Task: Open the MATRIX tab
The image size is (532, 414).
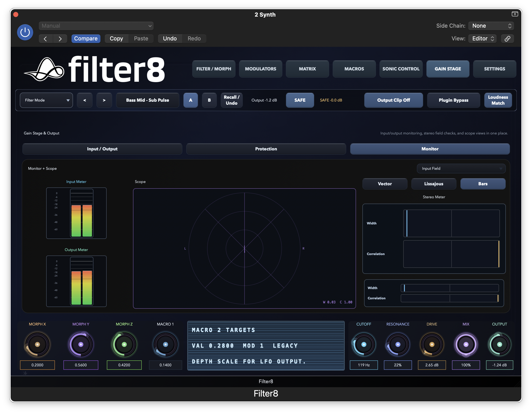Action: [x=307, y=69]
